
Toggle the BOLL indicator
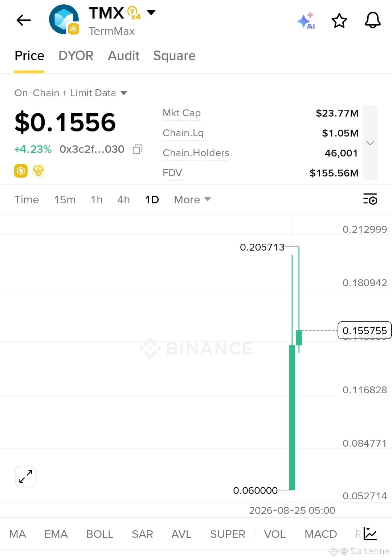pyautogui.click(x=100, y=534)
